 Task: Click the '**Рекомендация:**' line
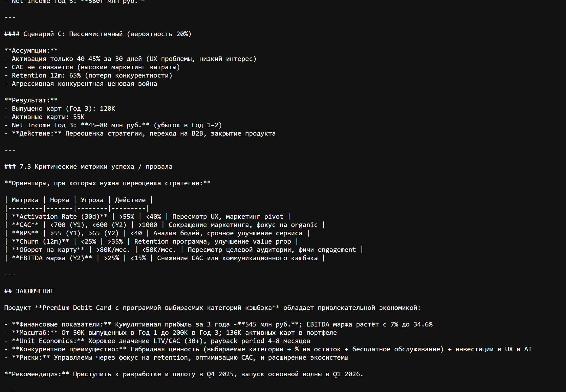click(36, 374)
